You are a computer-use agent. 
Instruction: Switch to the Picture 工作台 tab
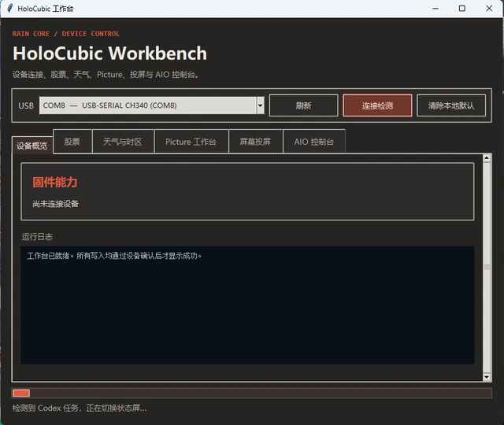pyautogui.click(x=191, y=142)
